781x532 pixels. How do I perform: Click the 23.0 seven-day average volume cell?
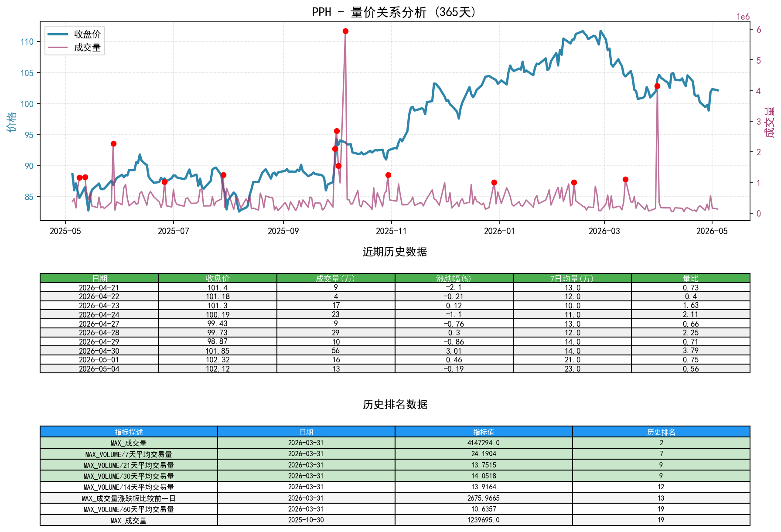point(572,368)
